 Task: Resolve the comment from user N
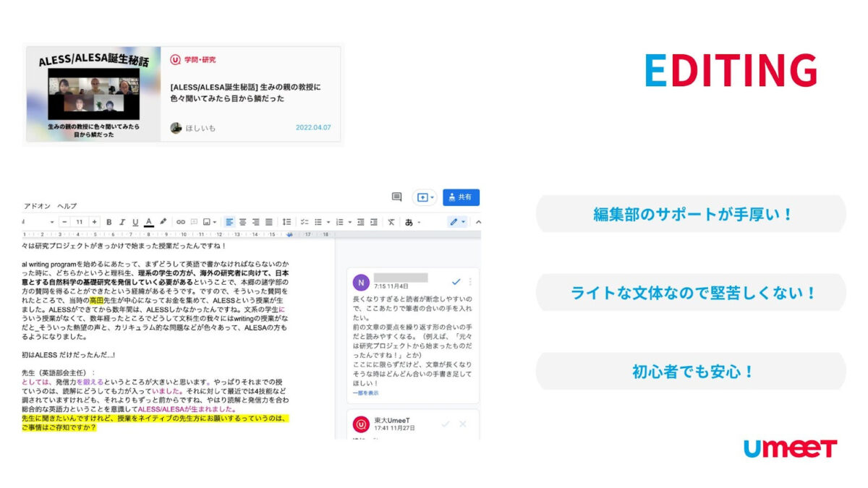(x=455, y=281)
